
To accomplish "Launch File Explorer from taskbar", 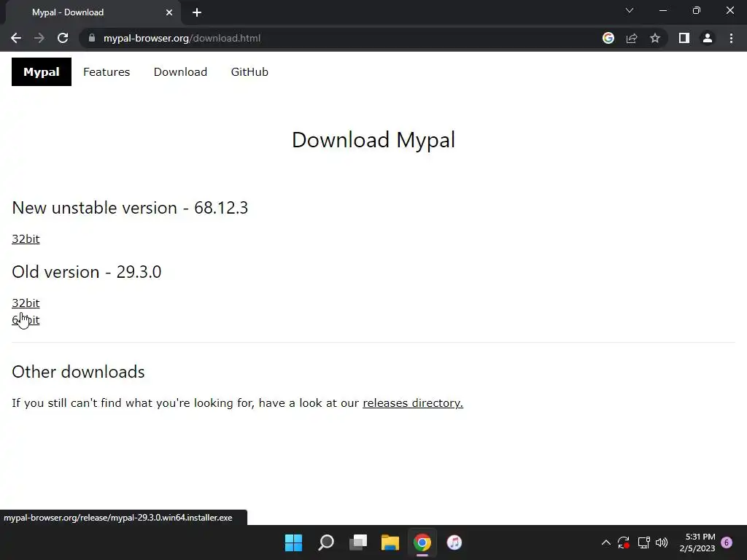I will click(x=390, y=542).
